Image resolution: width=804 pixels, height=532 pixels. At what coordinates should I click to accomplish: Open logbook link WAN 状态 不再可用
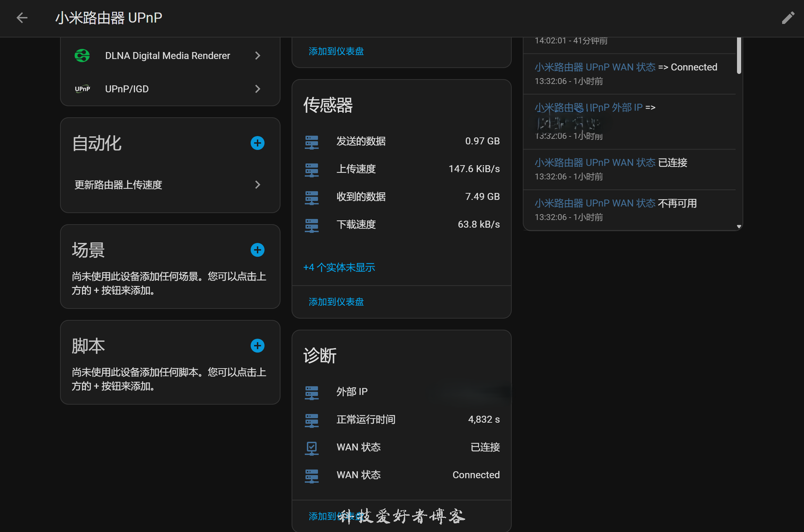[595, 203]
